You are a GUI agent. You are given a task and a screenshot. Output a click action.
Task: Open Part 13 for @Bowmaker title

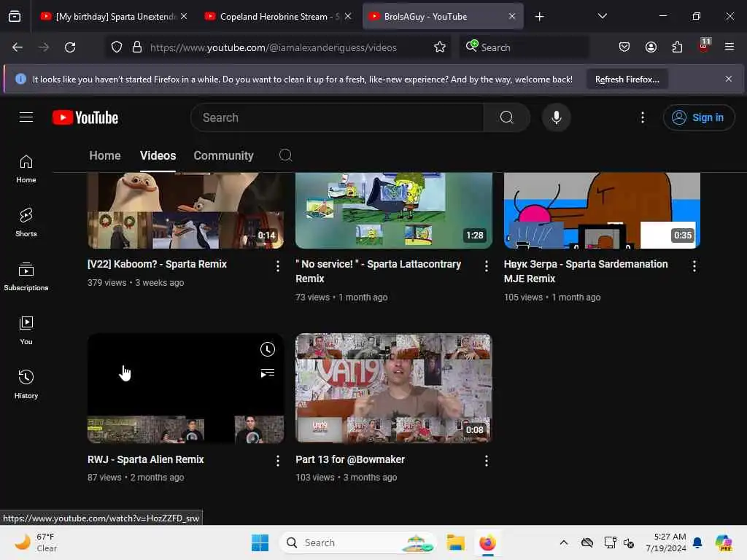tap(349, 459)
